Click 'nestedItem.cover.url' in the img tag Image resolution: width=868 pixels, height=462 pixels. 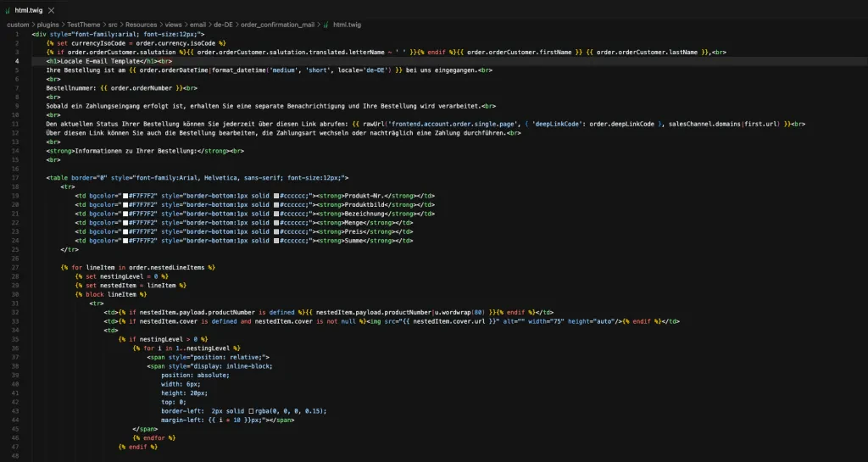449,321
